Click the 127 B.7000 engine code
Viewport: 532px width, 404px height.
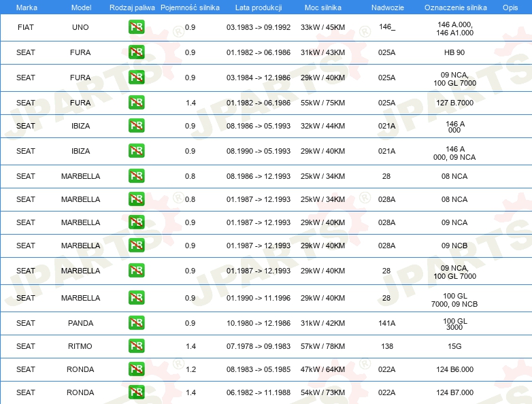coord(454,103)
